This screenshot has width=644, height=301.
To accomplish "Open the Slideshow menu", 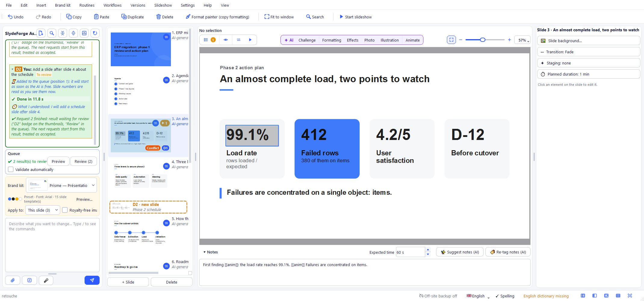I will pyautogui.click(x=163, y=5).
